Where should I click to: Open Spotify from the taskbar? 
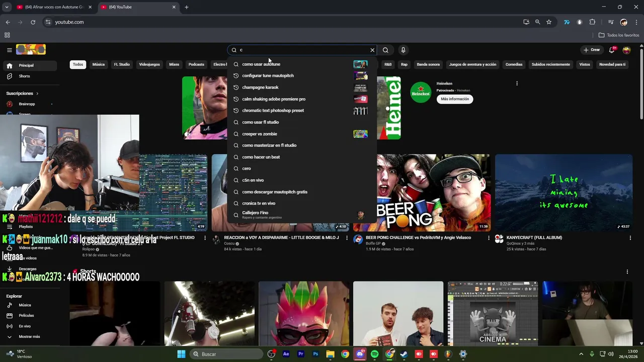click(374, 354)
